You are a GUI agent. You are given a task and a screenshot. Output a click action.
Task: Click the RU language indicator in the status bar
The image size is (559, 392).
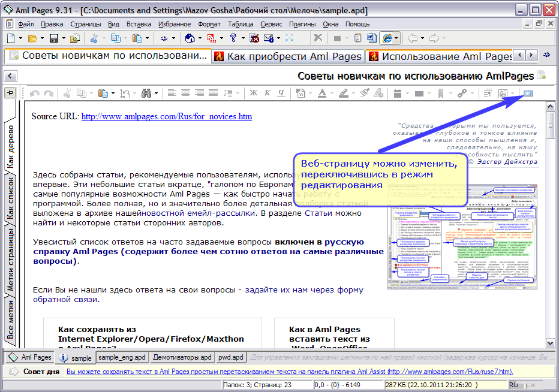(513, 385)
